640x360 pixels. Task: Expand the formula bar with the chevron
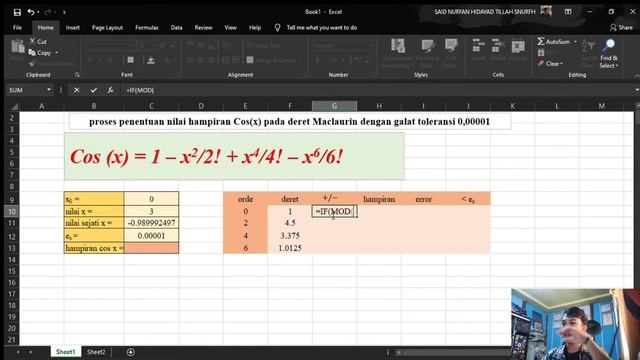[x=636, y=90]
